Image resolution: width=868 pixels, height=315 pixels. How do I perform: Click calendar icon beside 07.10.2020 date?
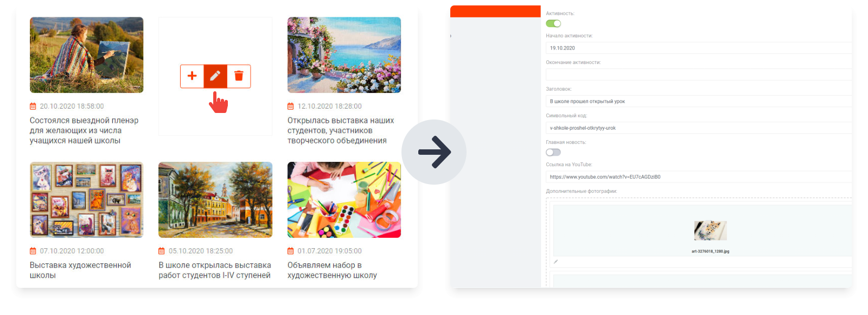(x=33, y=251)
